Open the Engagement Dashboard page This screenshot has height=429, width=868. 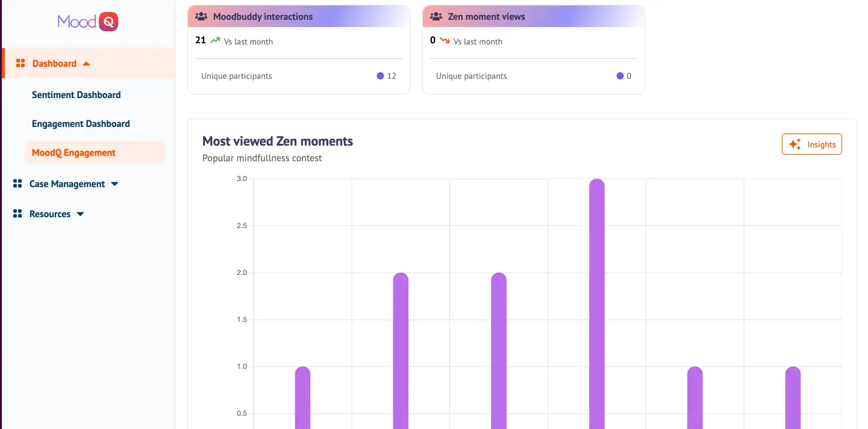coord(81,124)
